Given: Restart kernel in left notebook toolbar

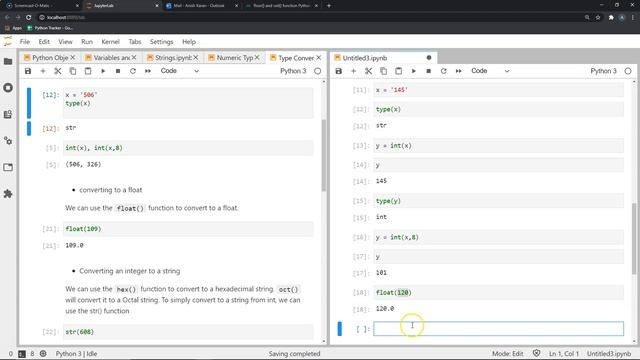Looking at the screenshot, I should tap(133, 71).
